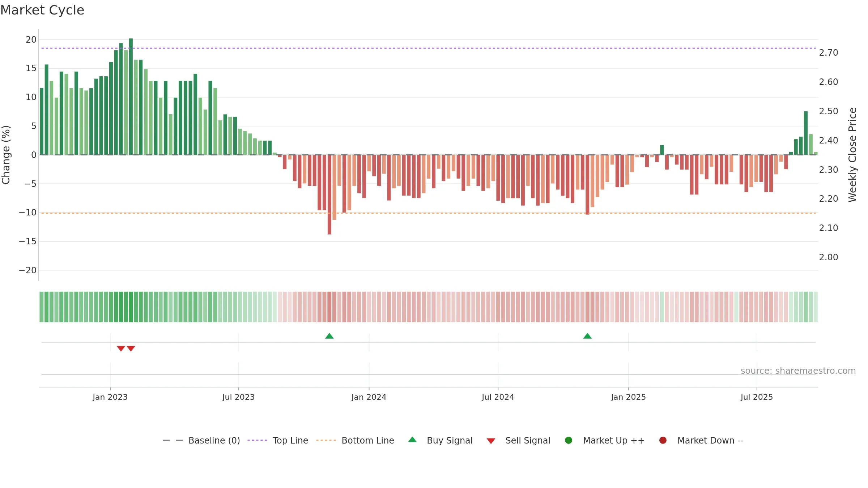Click the Jan 2024 axis label
868x488 pixels.
369,397
